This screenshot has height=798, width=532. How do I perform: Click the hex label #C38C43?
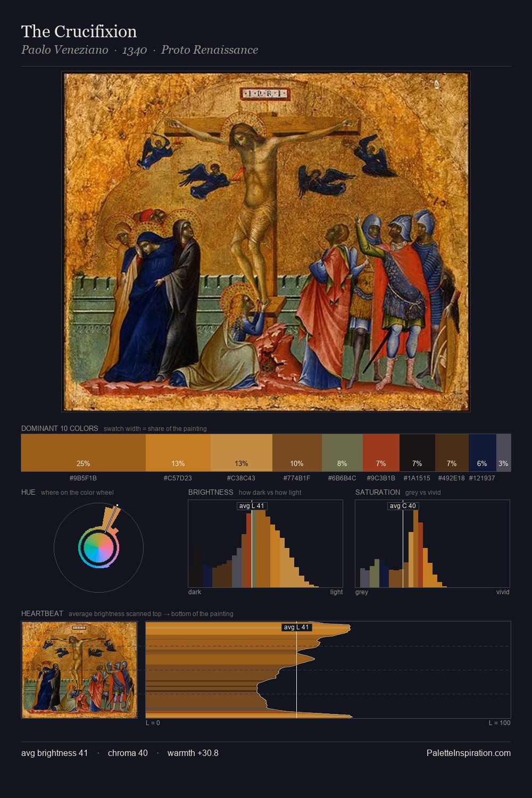pyautogui.click(x=241, y=478)
